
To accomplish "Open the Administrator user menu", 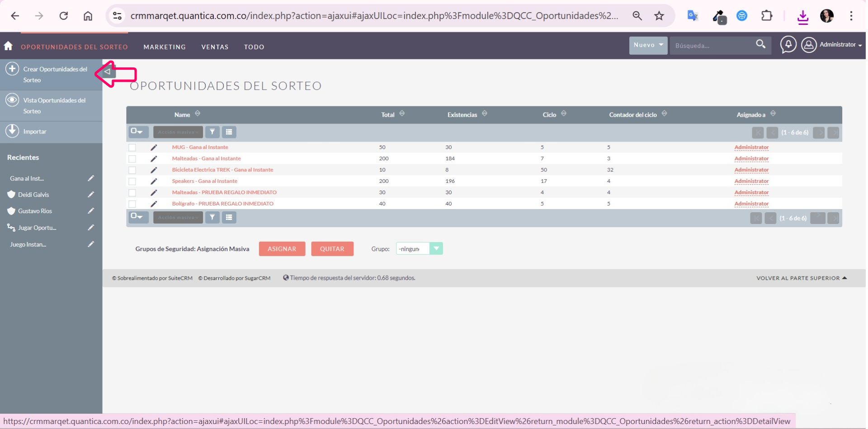I will (832, 45).
